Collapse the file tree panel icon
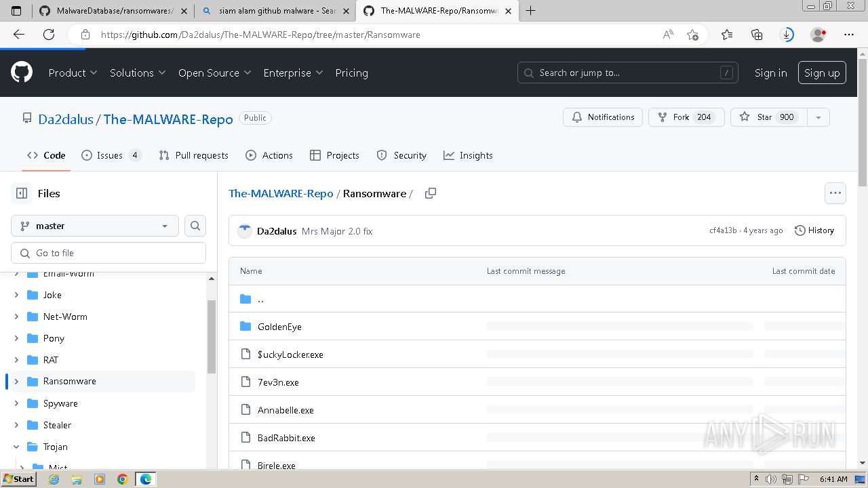The height and width of the screenshot is (488, 868). pyautogui.click(x=22, y=193)
